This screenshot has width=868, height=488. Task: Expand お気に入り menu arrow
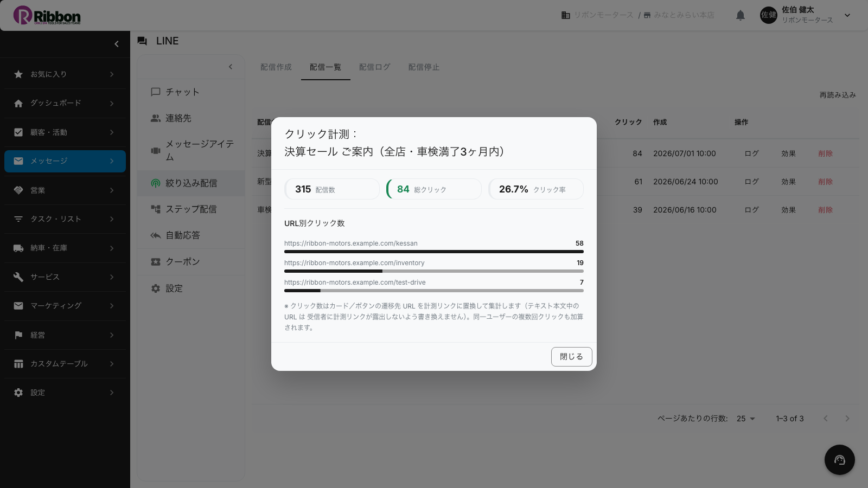click(112, 74)
